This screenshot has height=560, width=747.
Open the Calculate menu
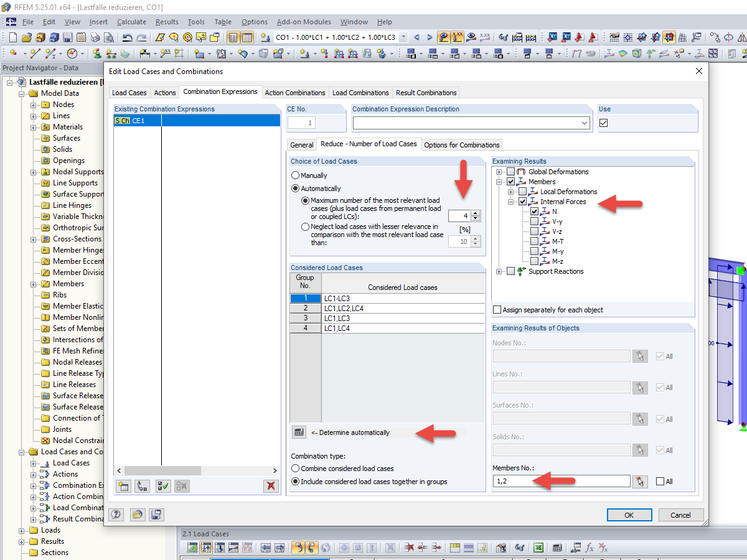coord(131,22)
